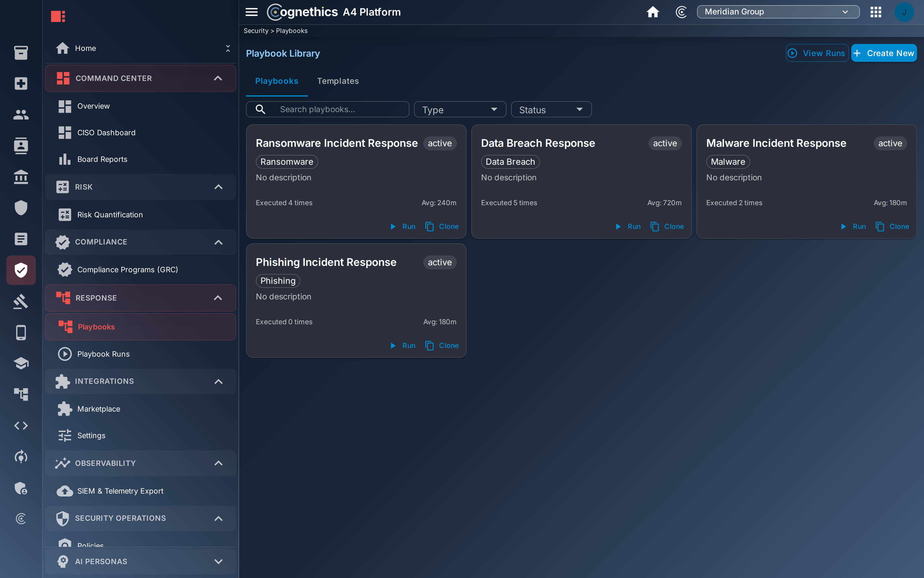Open Marketplace in the sidebar

point(140,409)
